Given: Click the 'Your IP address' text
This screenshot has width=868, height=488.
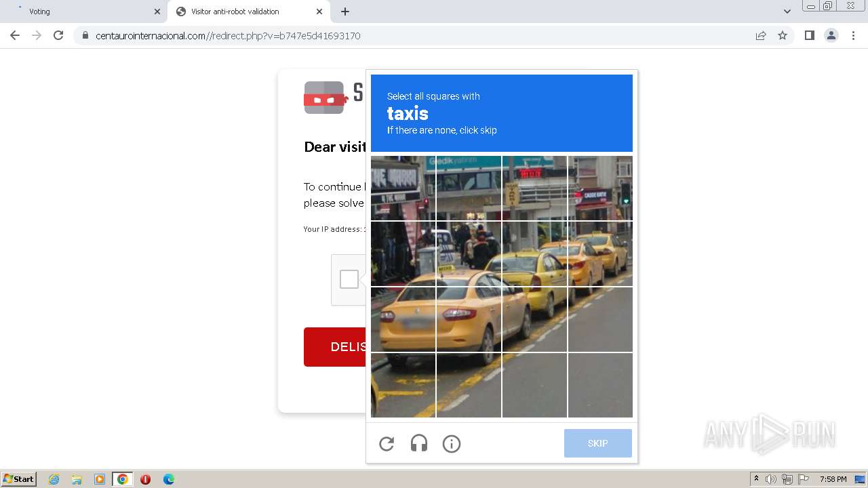Looking at the screenshot, I should point(334,229).
